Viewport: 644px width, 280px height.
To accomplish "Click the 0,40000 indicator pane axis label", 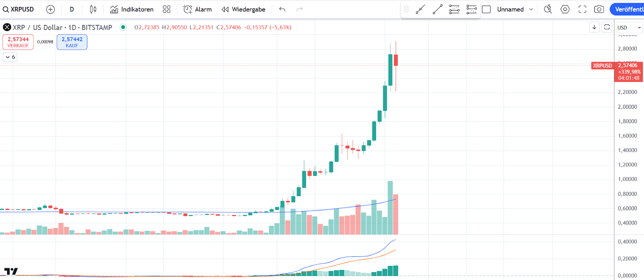I will (627, 242).
